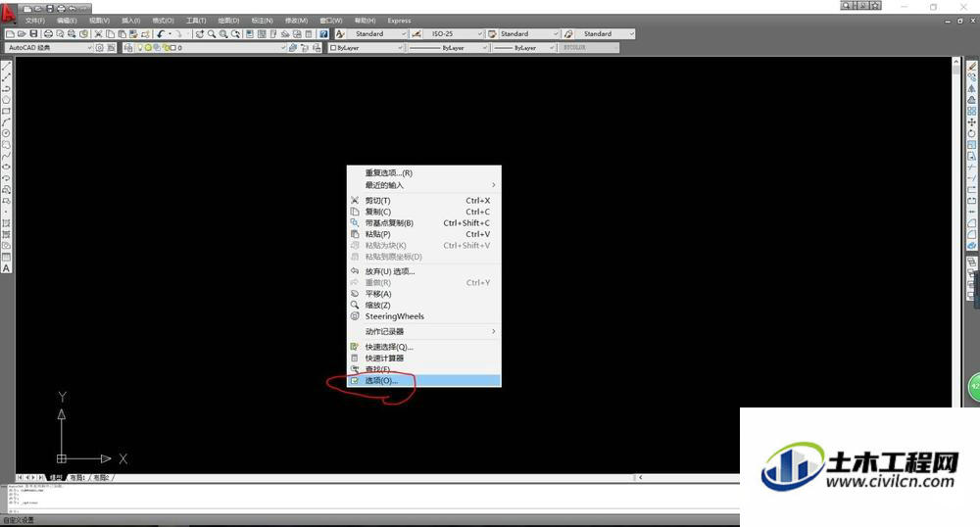Screen dimensions: 980x527
Task: Click the blue Help question-mark icon
Action: (x=323, y=33)
